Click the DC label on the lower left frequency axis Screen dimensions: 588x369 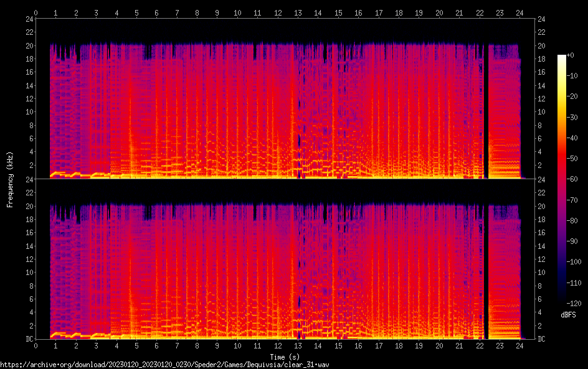click(x=28, y=339)
